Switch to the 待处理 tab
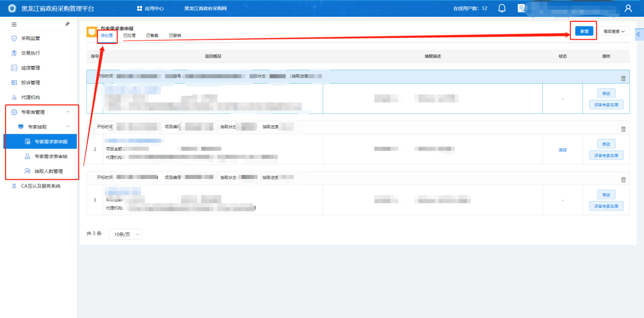This screenshot has height=318, width=644. click(x=107, y=36)
